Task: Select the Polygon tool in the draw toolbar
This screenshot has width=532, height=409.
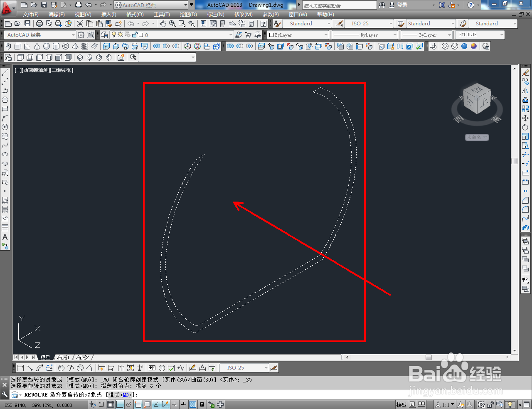Action: click(x=5, y=100)
